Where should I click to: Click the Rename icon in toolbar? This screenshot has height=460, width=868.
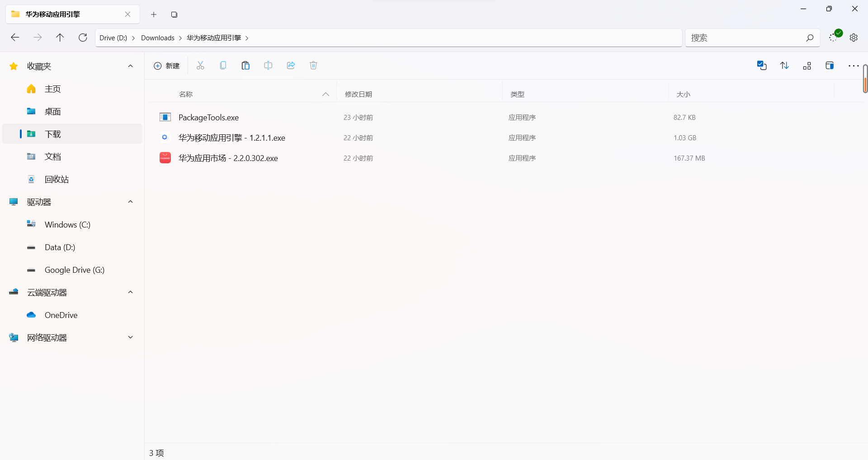click(x=268, y=66)
